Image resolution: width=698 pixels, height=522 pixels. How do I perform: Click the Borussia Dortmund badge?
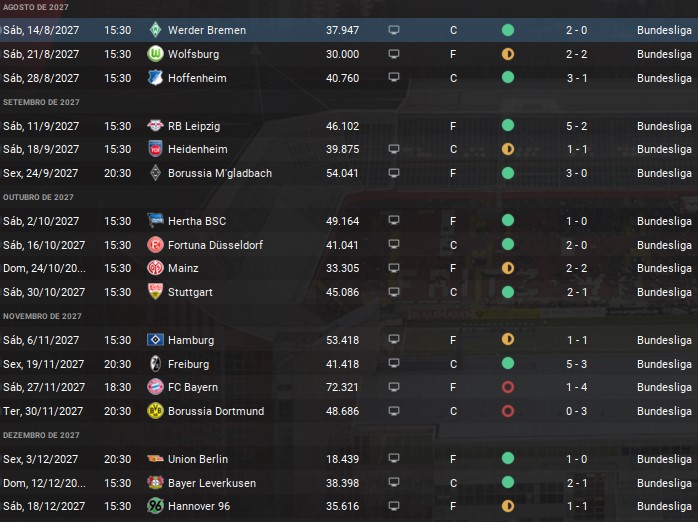pyautogui.click(x=155, y=411)
